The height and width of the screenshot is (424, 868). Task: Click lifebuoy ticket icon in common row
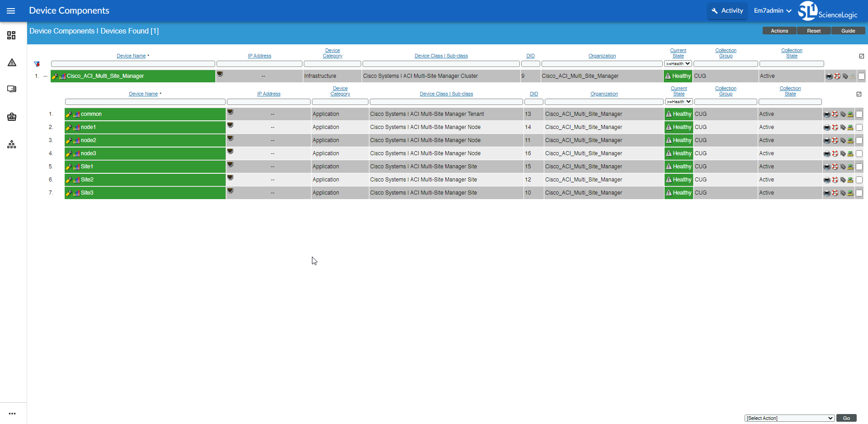[x=835, y=114]
